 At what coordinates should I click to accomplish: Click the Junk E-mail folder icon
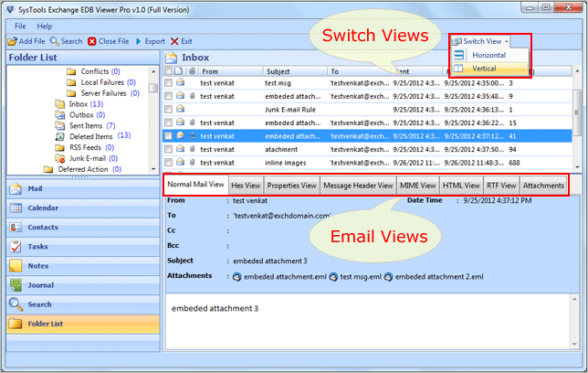click(x=59, y=158)
